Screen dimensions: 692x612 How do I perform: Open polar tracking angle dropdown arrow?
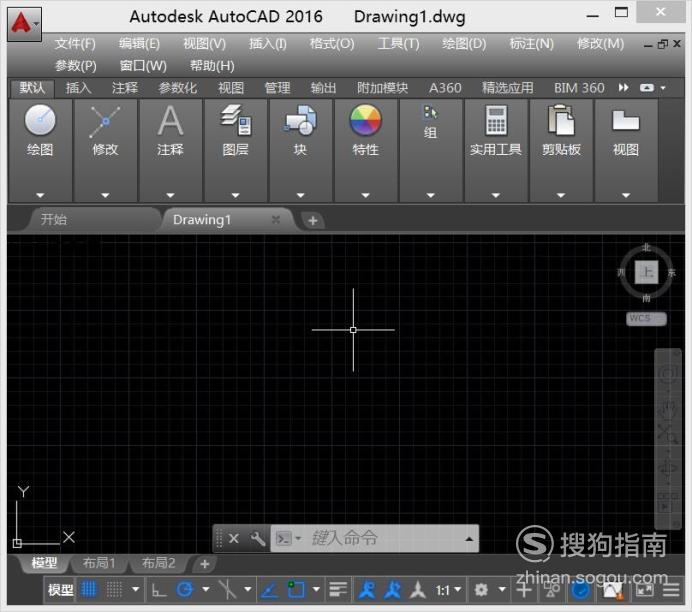coord(206,589)
